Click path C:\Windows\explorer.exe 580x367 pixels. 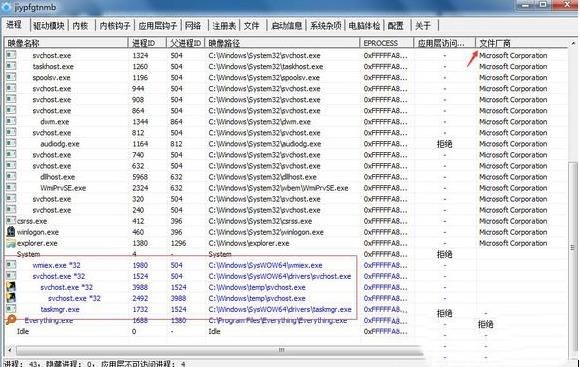pos(249,243)
